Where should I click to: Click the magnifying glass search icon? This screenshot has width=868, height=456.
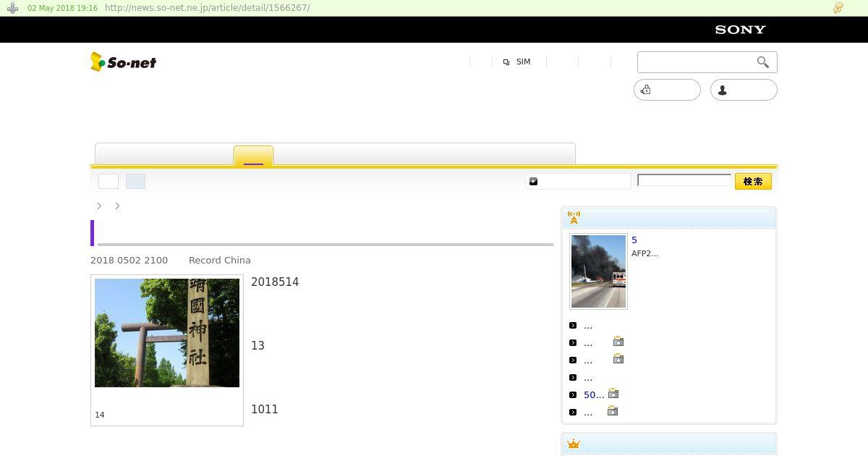(x=763, y=62)
